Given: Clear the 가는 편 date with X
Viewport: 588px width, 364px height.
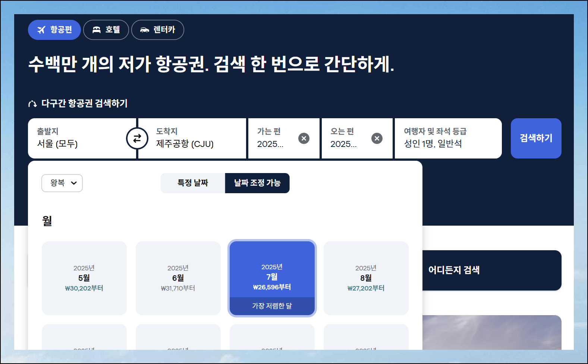Looking at the screenshot, I should [304, 138].
